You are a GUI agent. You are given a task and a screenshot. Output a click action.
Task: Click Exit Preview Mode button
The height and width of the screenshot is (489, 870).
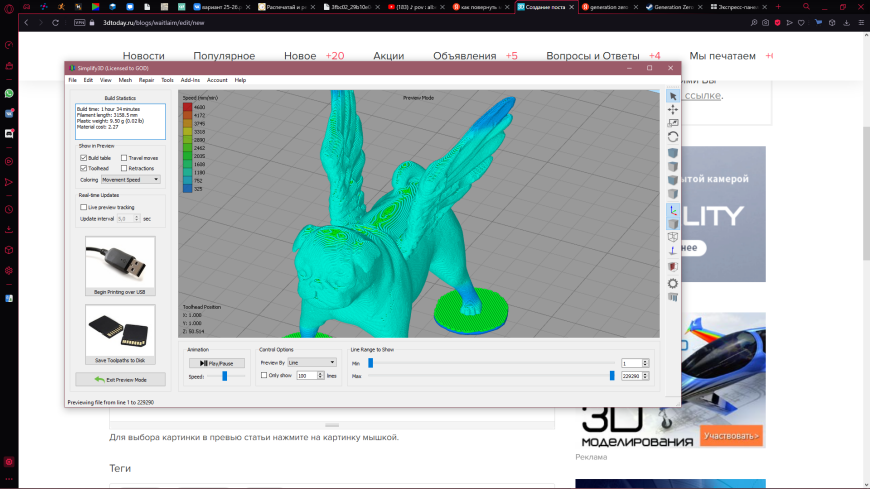(120, 380)
